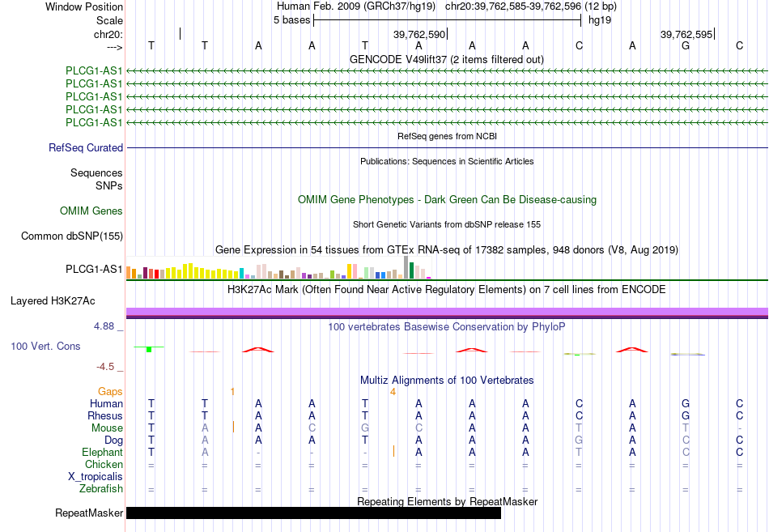Click the SNPs track label

coord(109,185)
